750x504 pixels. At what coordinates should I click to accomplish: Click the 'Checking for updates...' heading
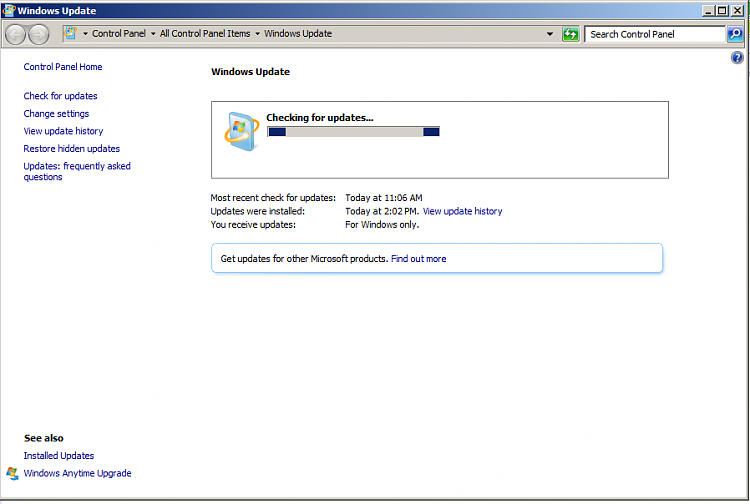coord(320,118)
